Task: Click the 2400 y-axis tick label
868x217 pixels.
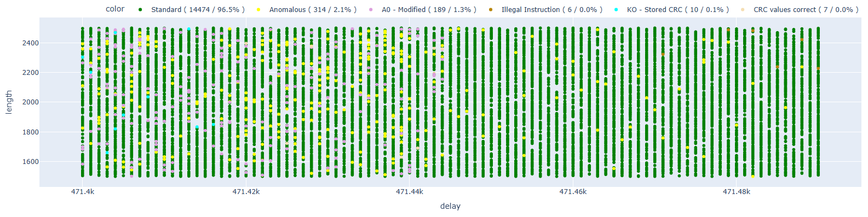Action: click(30, 43)
